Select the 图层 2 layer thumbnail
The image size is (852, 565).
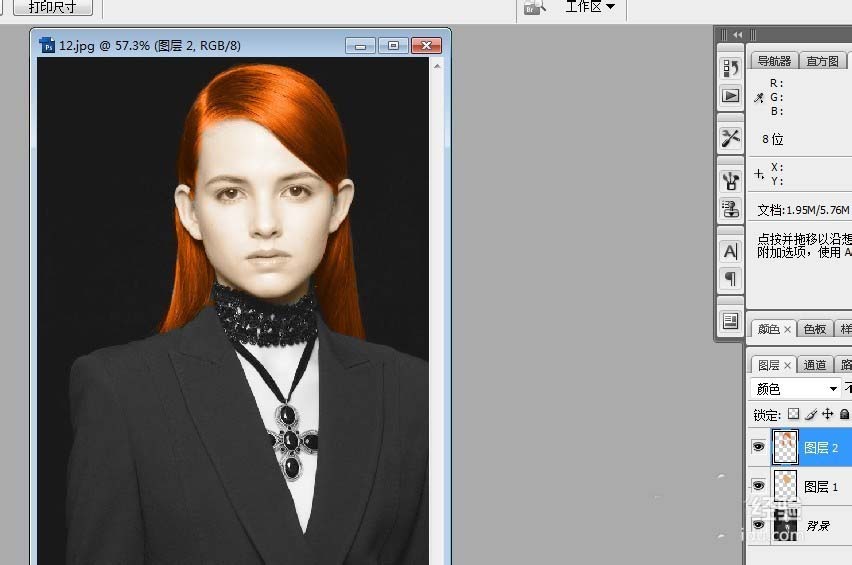pyautogui.click(x=785, y=447)
